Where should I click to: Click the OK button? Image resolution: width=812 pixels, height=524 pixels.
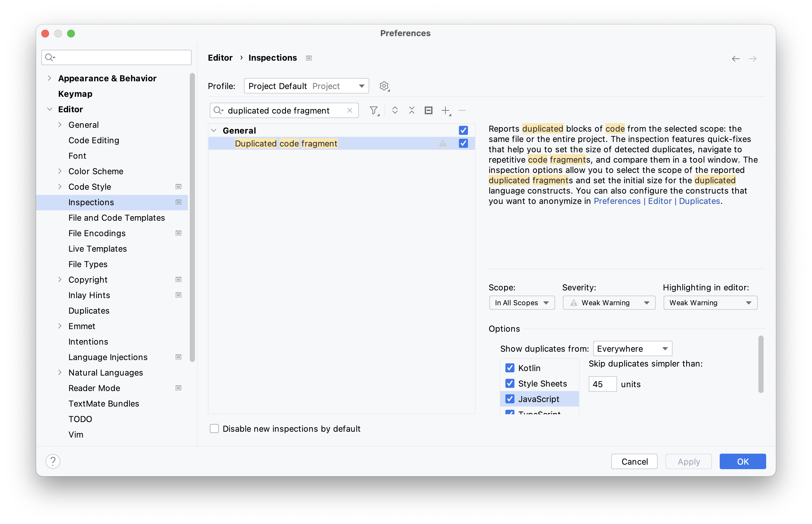pos(742,461)
